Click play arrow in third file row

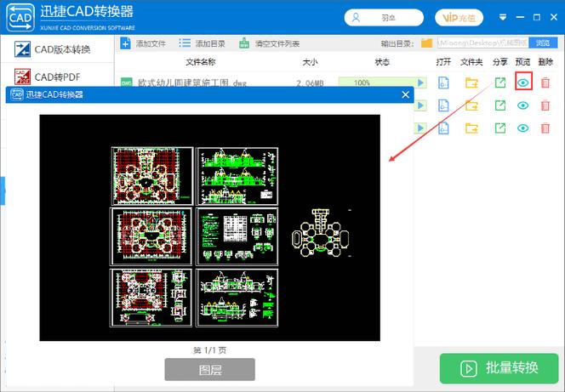(420, 128)
